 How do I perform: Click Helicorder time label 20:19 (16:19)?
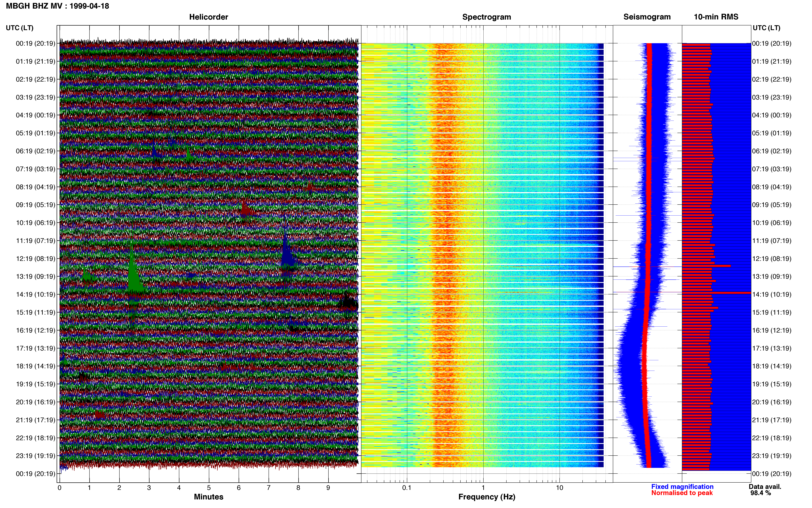[x=36, y=402]
